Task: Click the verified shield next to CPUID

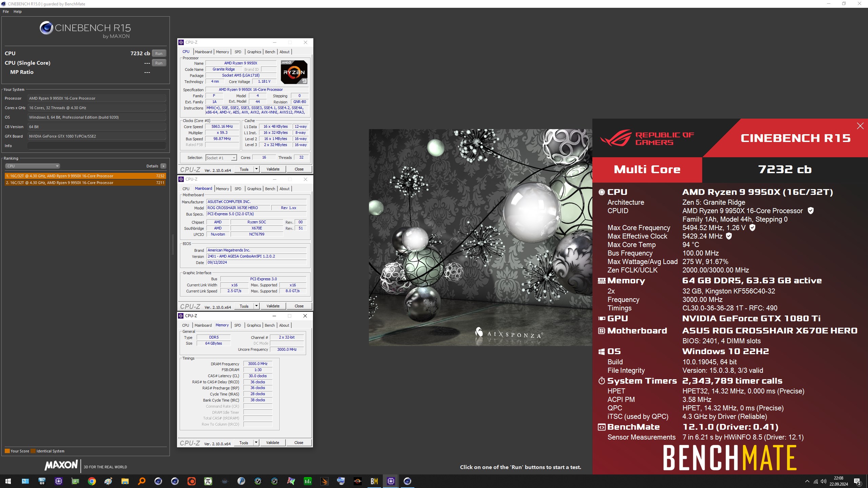Action: tap(811, 211)
